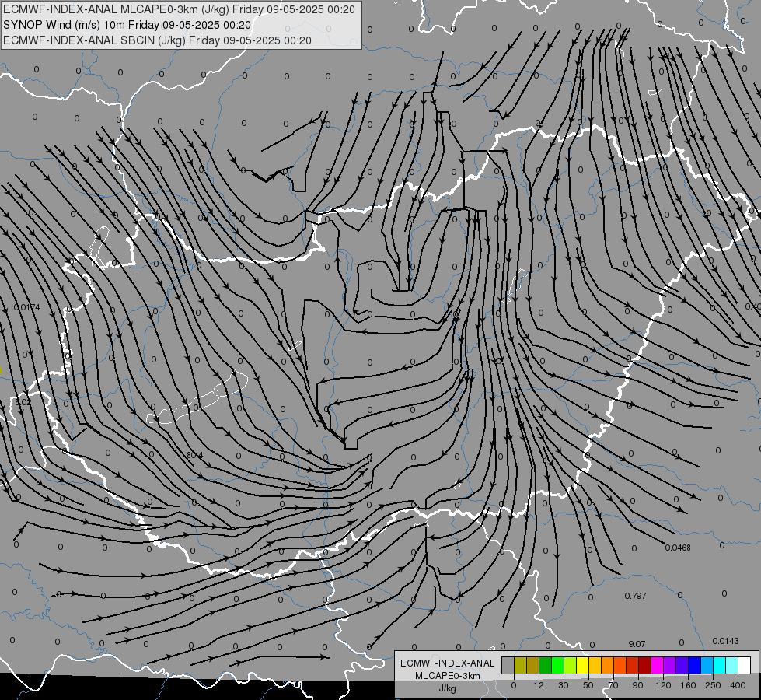This screenshot has width=761, height=700.
Task: Click the '160' legend tick label
Action: point(688,685)
